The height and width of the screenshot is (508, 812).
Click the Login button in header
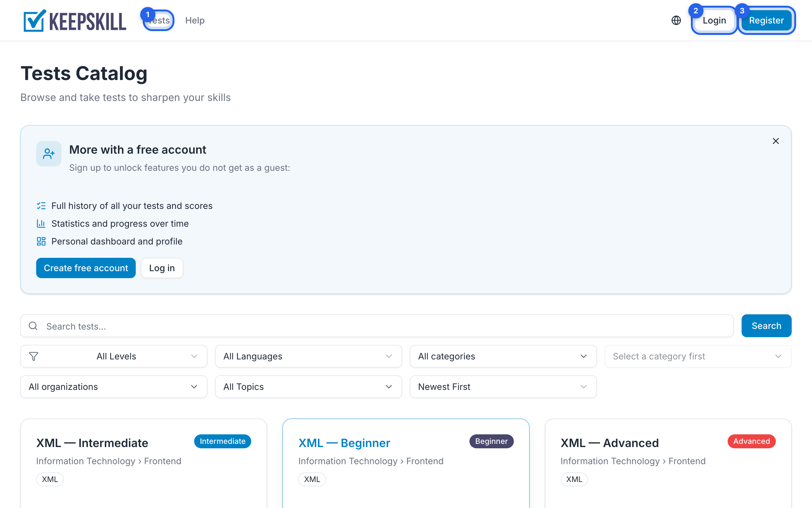(x=714, y=21)
